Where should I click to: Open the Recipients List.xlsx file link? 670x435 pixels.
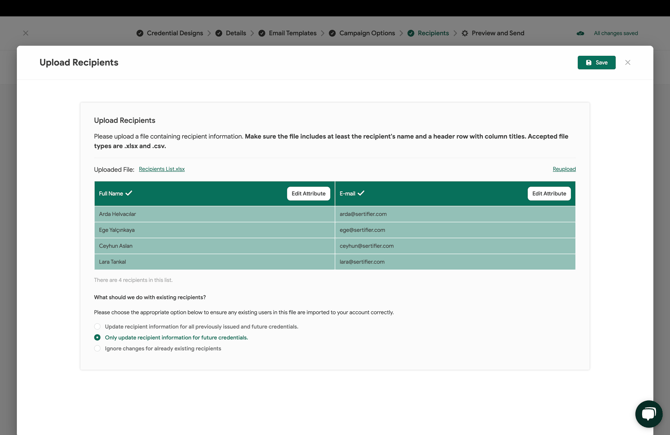[162, 169]
